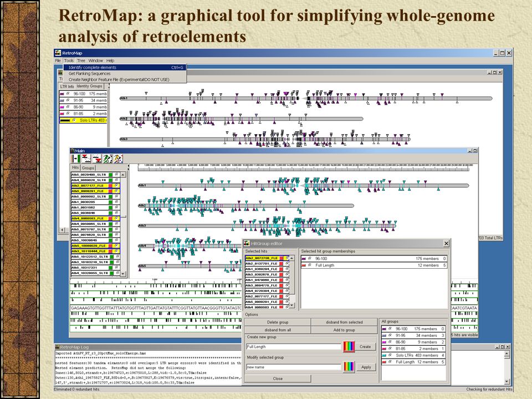Viewport: 532px width, 399px height.
Task: Click the toolbar icon with red triangle on top
Action: 86,158
